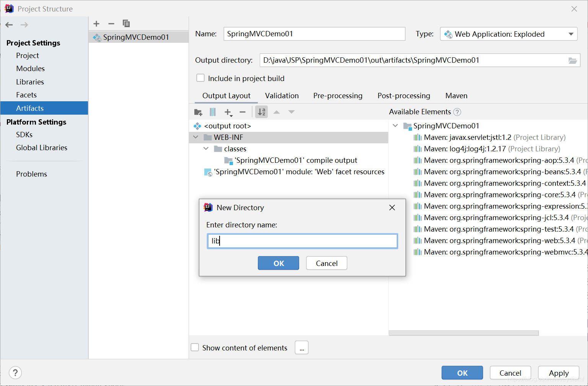Click the Web facet resources icon
Image resolution: width=588 pixels, height=386 pixels.
(x=208, y=172)
